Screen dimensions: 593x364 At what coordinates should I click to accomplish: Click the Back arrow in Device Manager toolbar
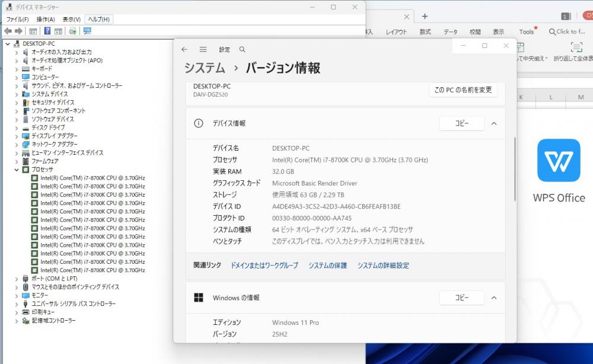pos(8,31)
